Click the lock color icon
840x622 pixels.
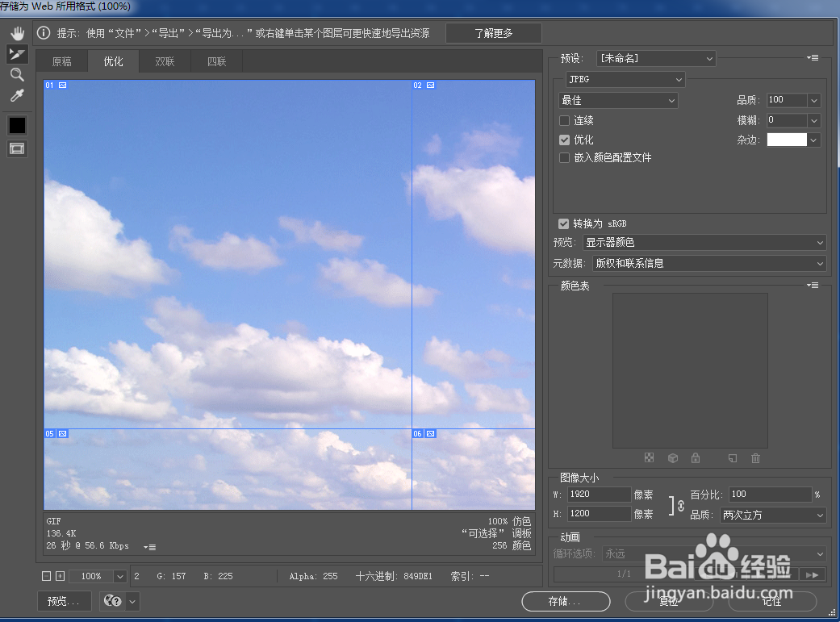(x=696, y=458)
